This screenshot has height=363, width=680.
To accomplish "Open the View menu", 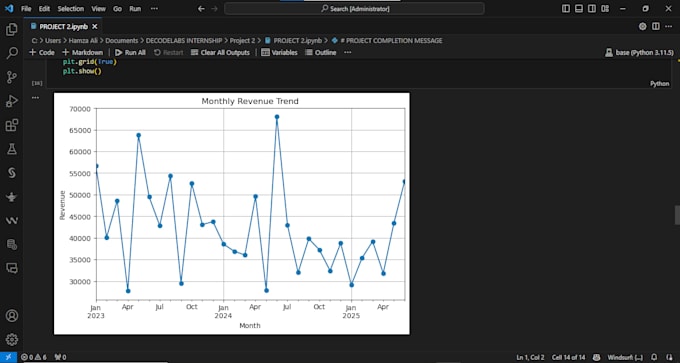I will click(x=98, y=9).
